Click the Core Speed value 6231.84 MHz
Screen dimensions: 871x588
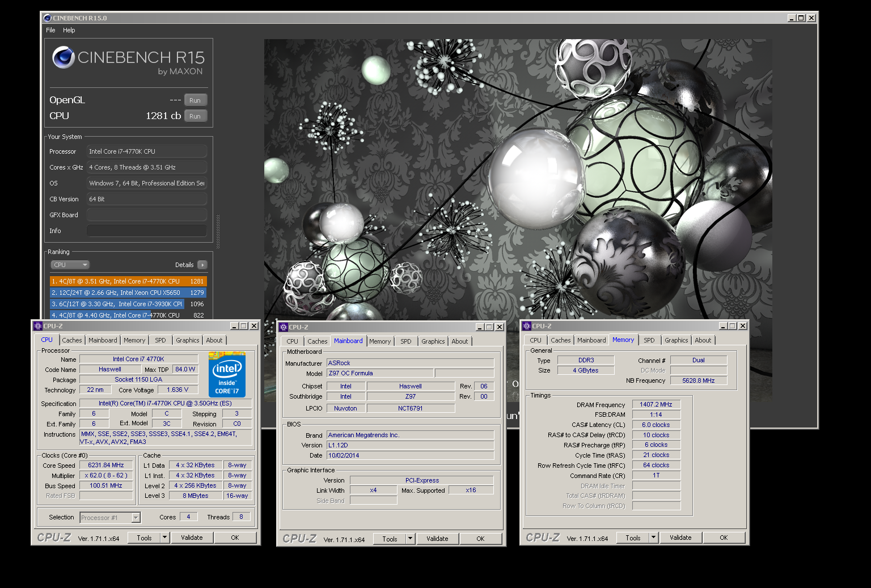pos(106,465)
